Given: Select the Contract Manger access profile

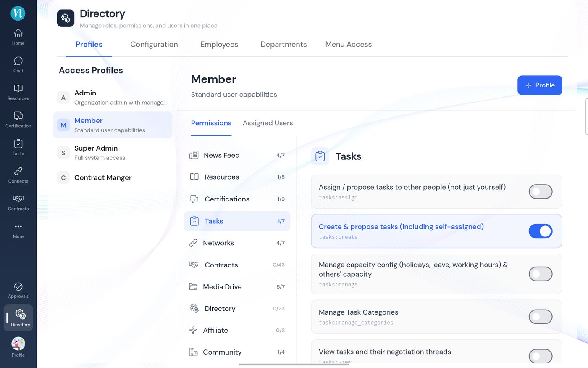Looking at the screenshot, I should pyautogui.click(x=113, y=177).
